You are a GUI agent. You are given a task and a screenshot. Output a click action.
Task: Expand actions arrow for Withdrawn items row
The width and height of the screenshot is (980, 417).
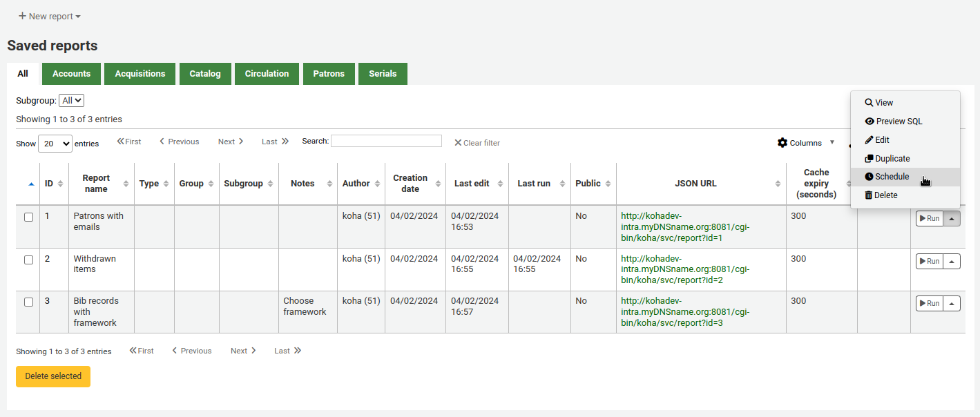[951, 262]
